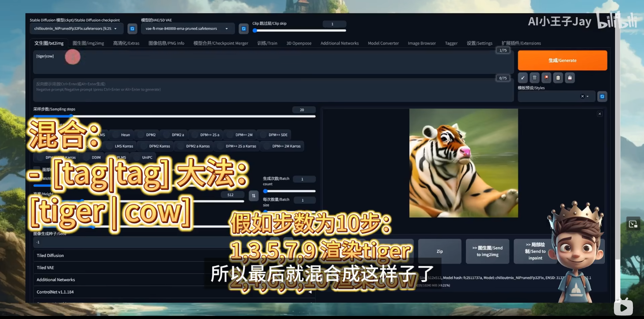Open the Settings tab
This screenshot has height=319, width=644.
(x=480, y=43)
